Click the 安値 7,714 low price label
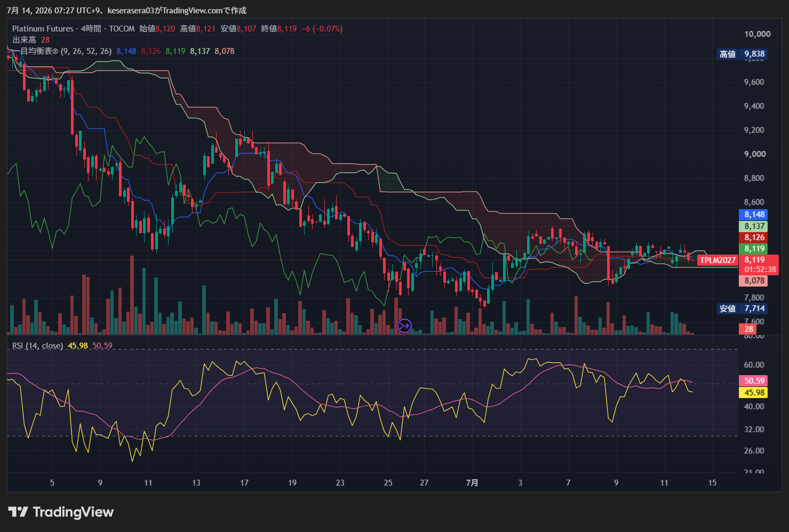 (x=742, y=308)
